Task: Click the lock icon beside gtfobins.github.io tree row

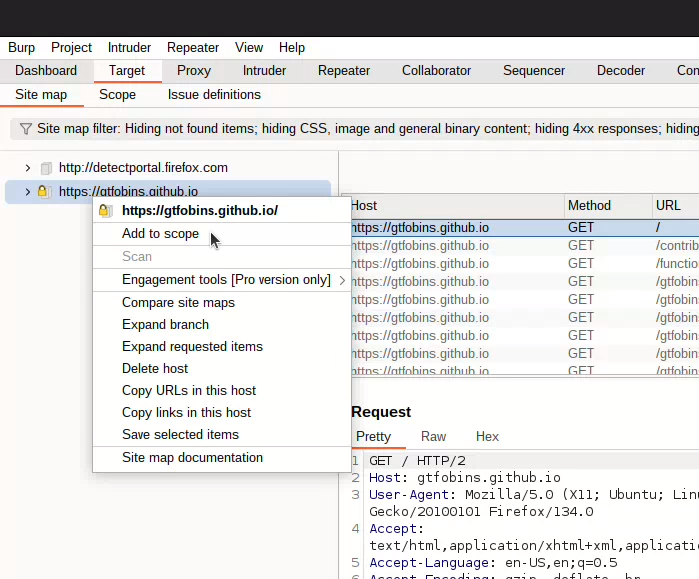Action: [x=43, y=192]
